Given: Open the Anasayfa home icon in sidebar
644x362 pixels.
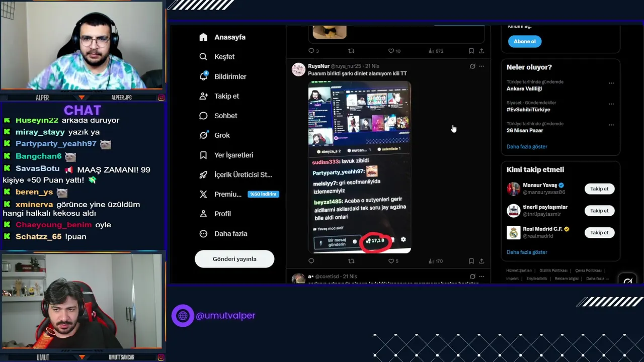Looking at the screenshot, I should coord(203,37).
